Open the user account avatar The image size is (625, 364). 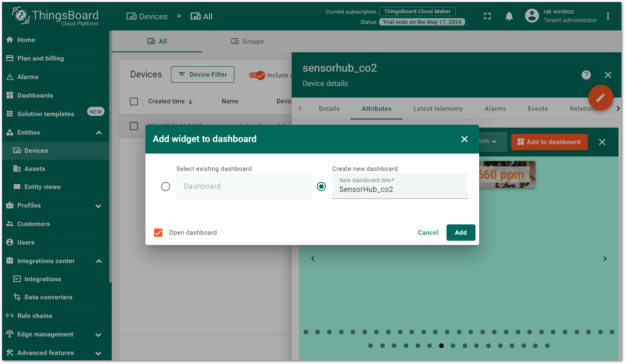click(532, 16)
